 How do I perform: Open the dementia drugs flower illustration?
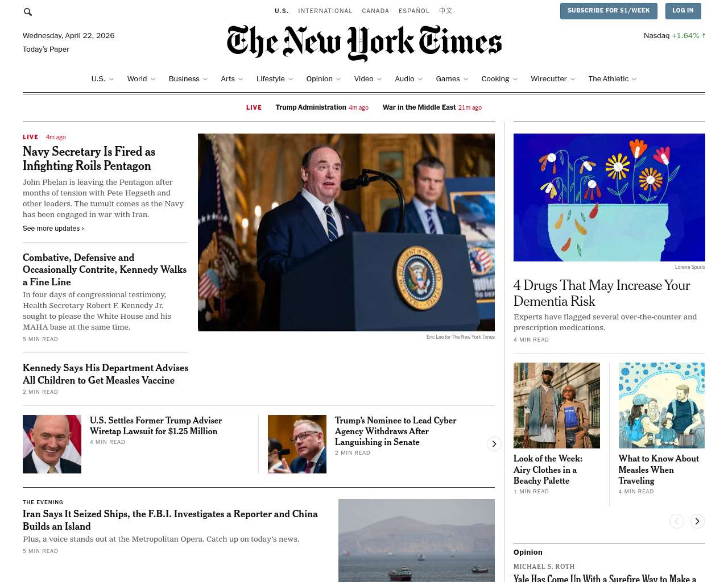pyautogui.click(x=609, y=197)
